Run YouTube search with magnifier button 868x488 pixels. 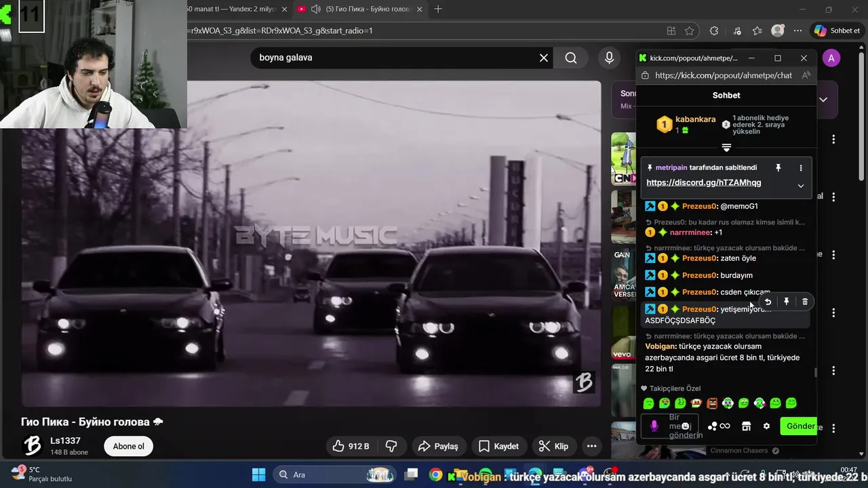(x=571, y=58)
